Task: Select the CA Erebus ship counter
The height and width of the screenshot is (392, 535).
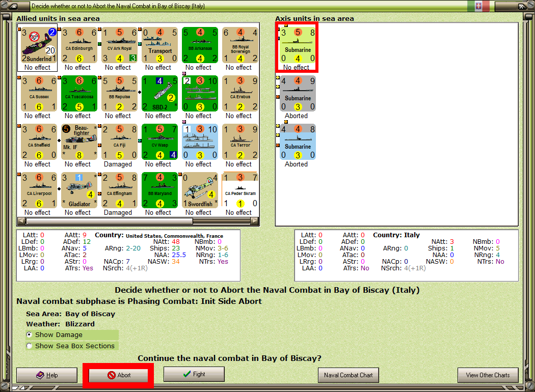Action: click(240, 94)
